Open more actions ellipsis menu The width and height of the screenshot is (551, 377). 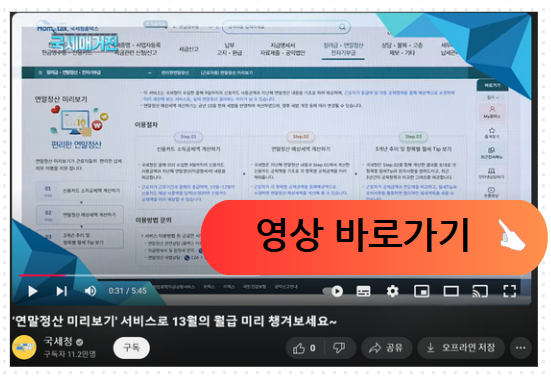pos(520,348)
